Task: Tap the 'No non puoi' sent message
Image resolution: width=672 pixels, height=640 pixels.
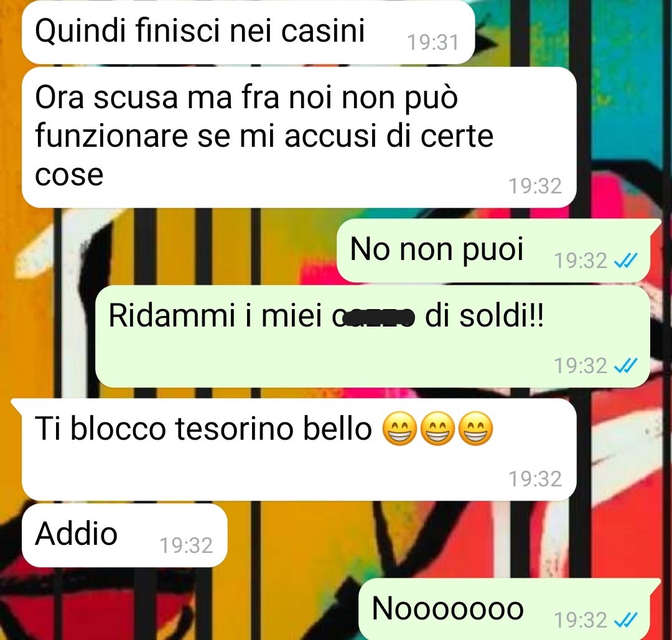Action: (x=493, y=250)
